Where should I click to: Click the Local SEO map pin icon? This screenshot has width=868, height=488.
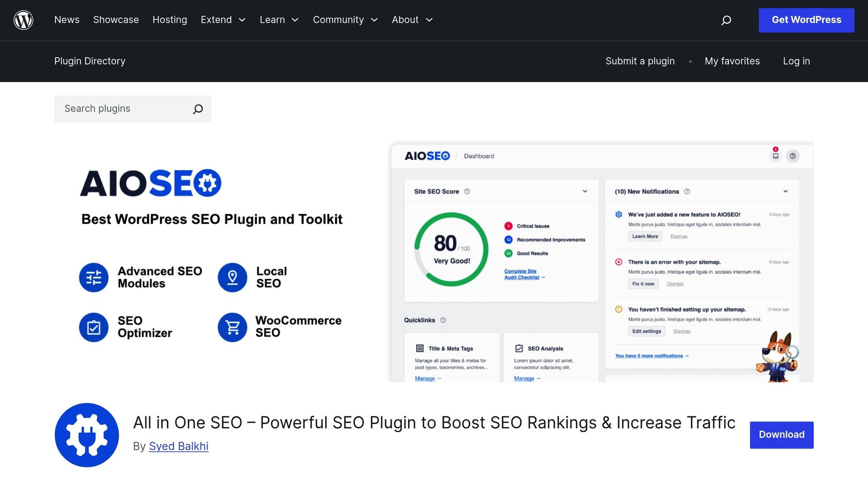point(232,277)
